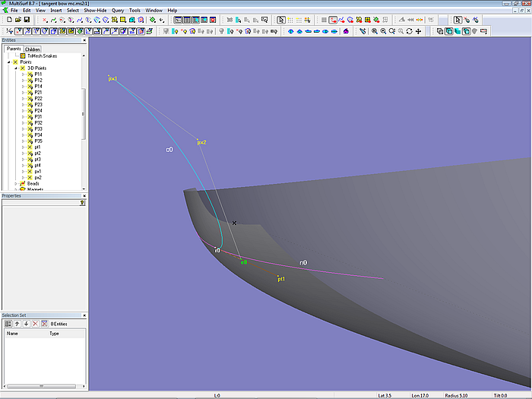Click the Name column header
The image size is (532, 399).
[12, 333]
